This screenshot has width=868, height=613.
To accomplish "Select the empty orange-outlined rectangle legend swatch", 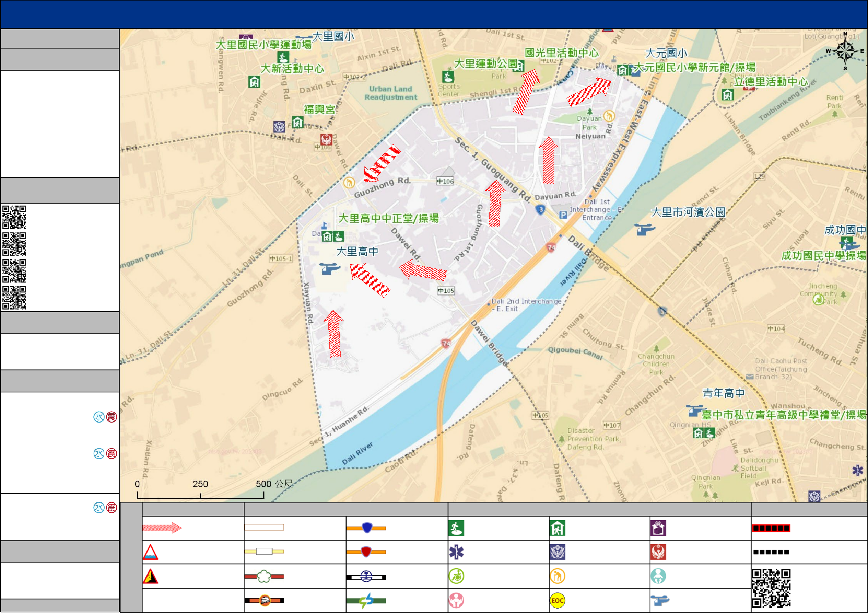I will 264,528.
